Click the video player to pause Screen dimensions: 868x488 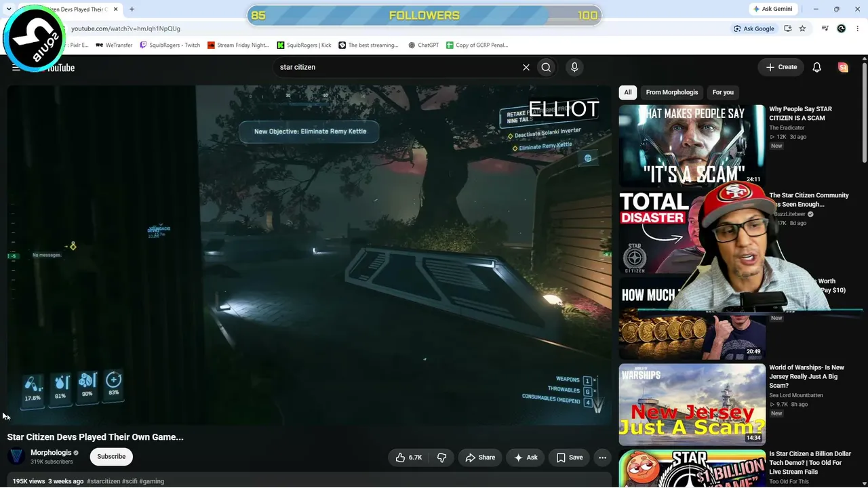pyautogui.click(x=309, y=256)
